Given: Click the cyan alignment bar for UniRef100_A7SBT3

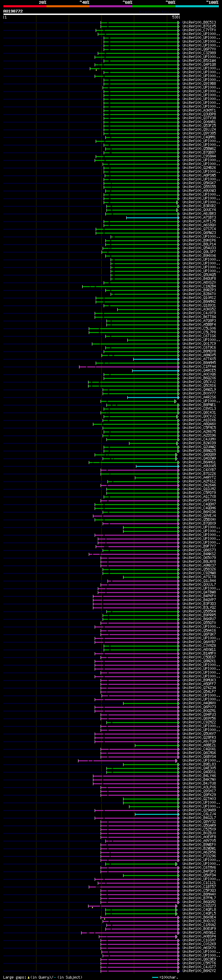Looking at the screenshot, I should pos(152,218).
